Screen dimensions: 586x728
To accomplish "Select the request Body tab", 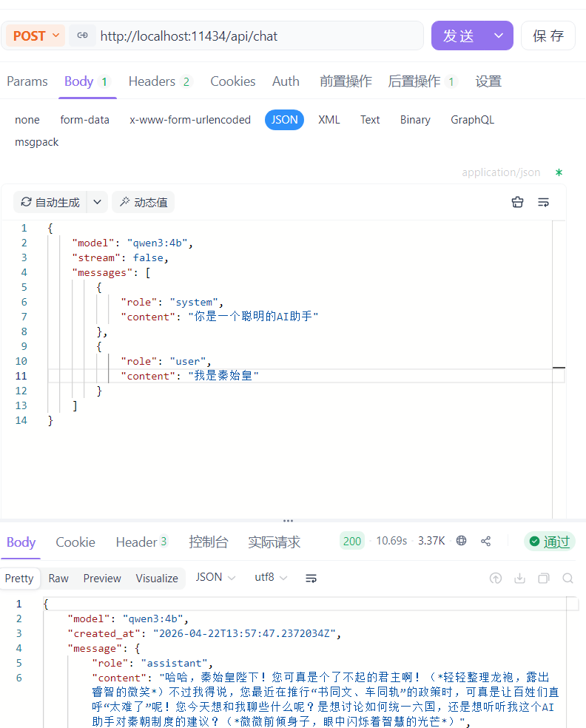I will click(87, 81).
